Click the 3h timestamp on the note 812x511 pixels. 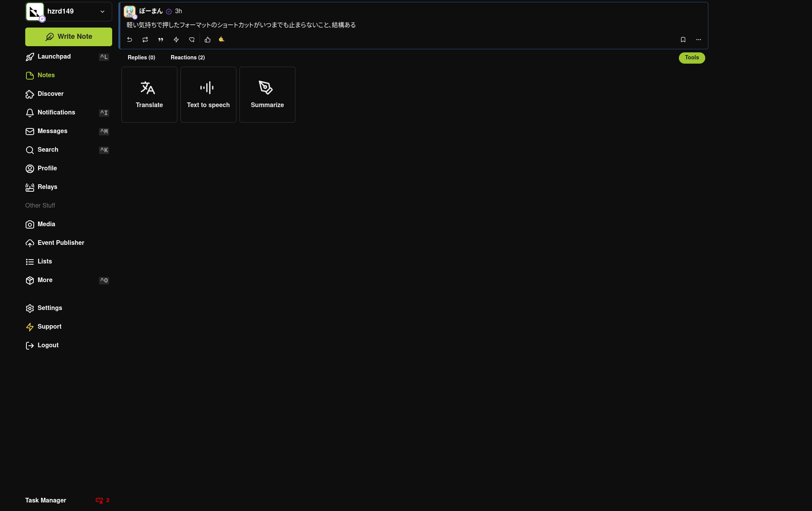point(179,11)
